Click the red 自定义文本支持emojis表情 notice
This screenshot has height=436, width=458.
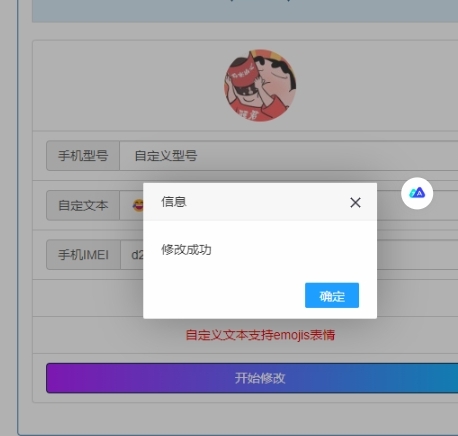tap(260, 335)
